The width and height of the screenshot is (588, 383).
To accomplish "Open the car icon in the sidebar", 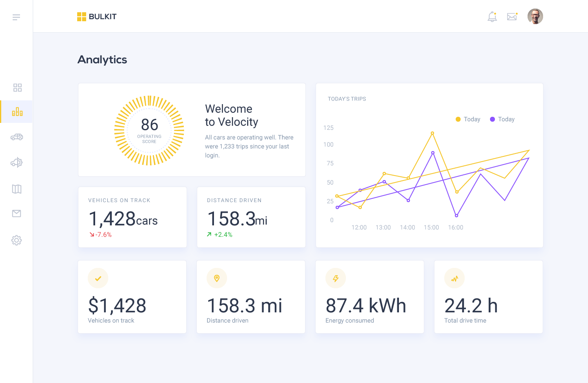I will (x=17, y=137).
